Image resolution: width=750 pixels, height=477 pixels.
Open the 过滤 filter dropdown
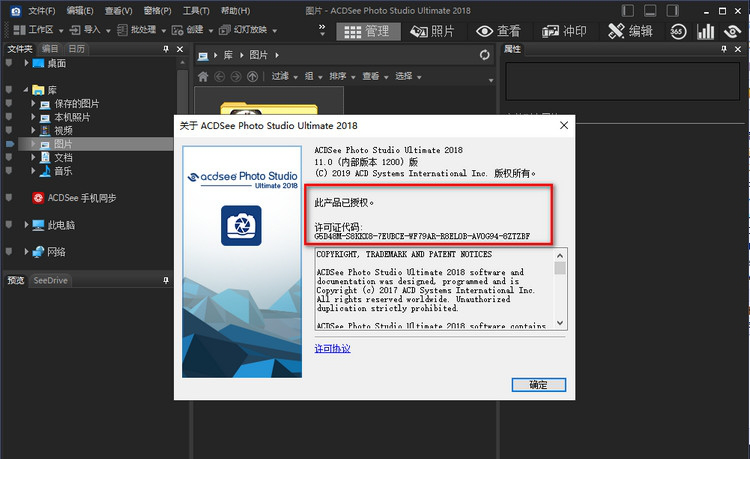pyautogui.click(x=285, y=77)
